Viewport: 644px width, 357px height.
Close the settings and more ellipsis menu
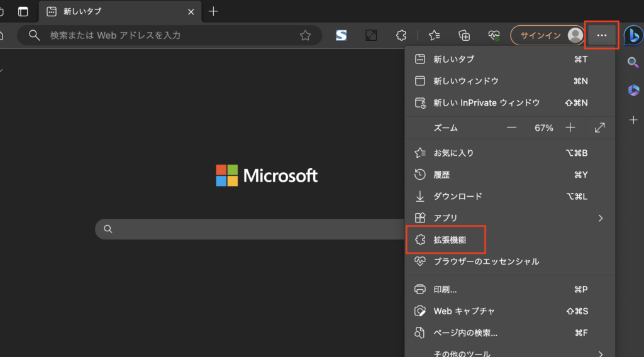click(602, 35)
